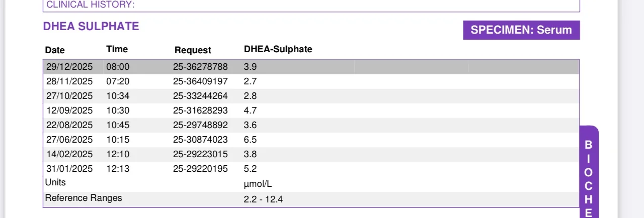Click the 2.2 - 12.4 reference range

click(x=263, y=199)
